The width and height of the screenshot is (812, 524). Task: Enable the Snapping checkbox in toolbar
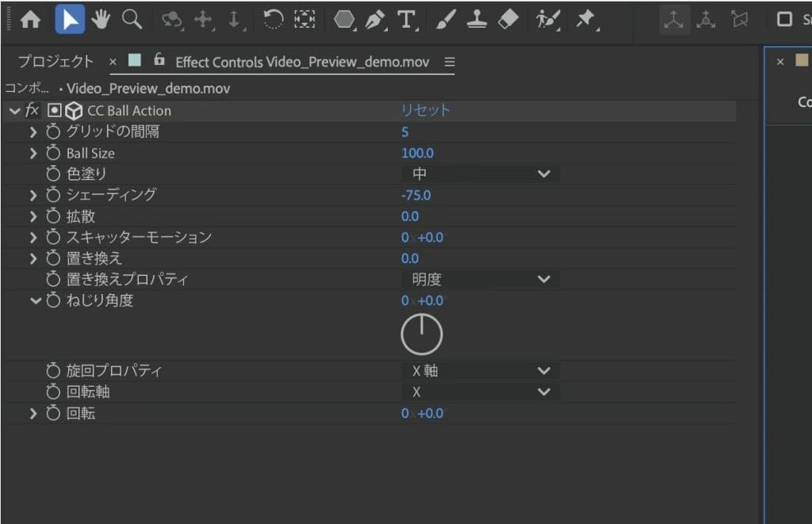[x=784, y=20]
